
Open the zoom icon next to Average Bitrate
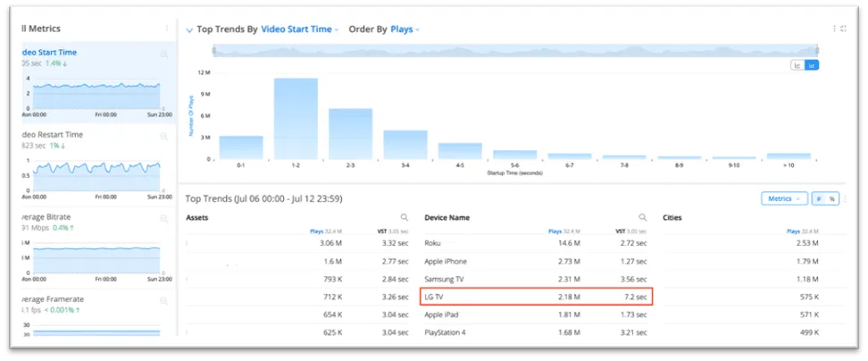tap(163, 219)
